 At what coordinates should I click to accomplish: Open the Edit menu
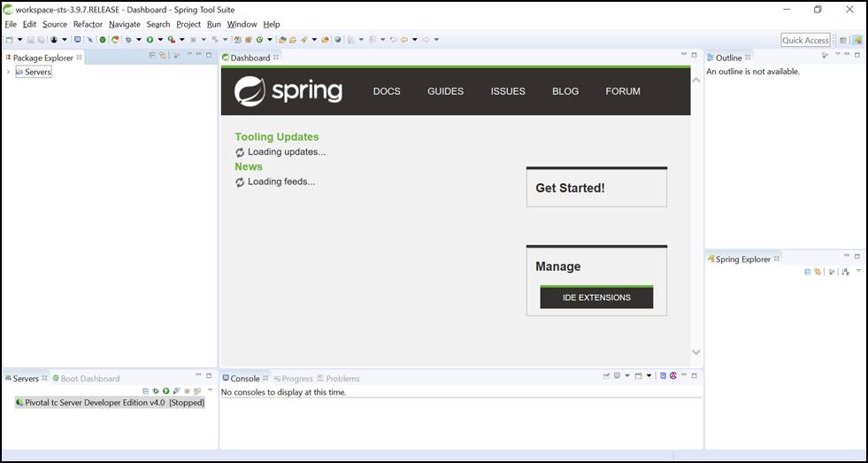click(x=29, y=25)
